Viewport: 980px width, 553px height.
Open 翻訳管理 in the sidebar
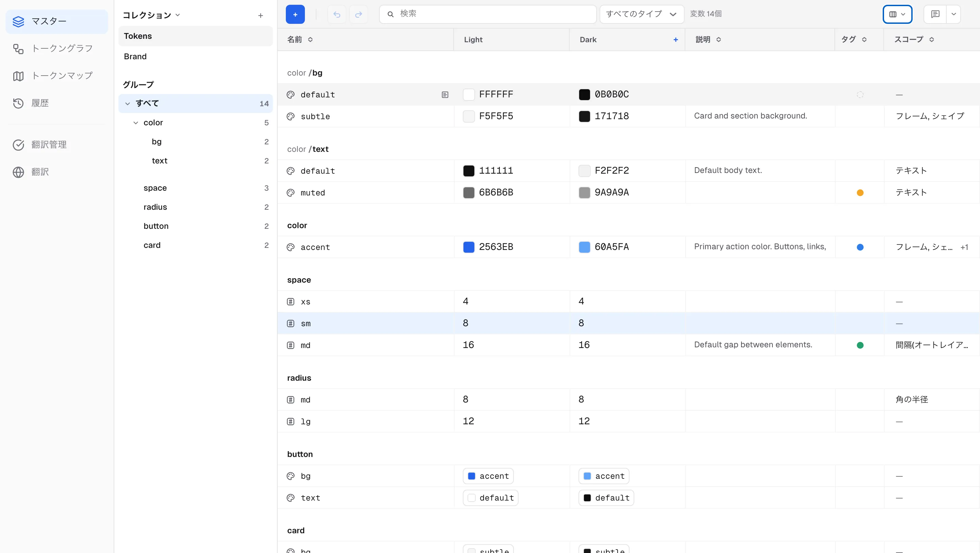(56, 145)
